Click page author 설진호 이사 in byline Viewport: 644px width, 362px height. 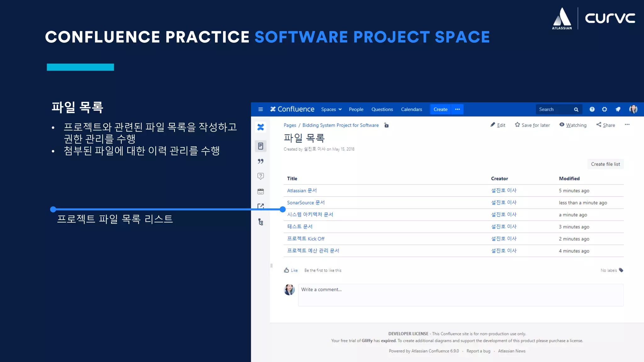(x=314, y=149)
